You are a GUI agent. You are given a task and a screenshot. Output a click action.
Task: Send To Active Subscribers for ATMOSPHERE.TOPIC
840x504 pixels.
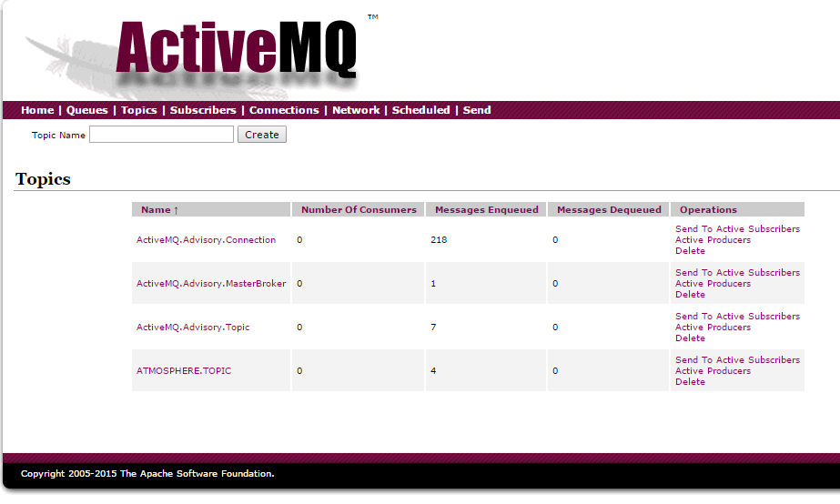(737, 359)
